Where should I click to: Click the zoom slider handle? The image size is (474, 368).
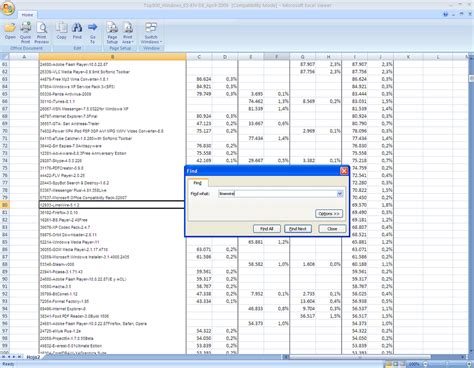click(447, 364)
